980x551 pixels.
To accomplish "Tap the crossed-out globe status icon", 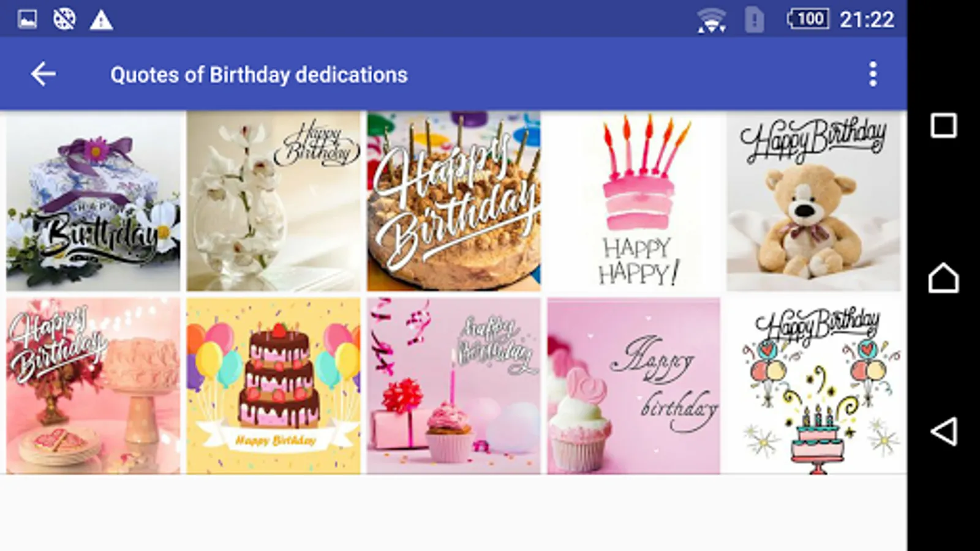I will tap(64, 20).
